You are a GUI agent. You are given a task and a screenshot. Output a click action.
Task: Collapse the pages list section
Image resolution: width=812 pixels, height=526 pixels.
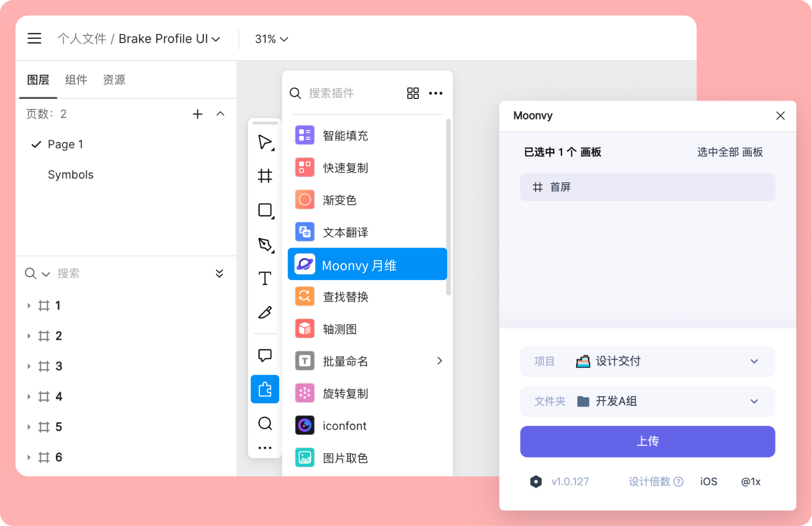point(221,114)
